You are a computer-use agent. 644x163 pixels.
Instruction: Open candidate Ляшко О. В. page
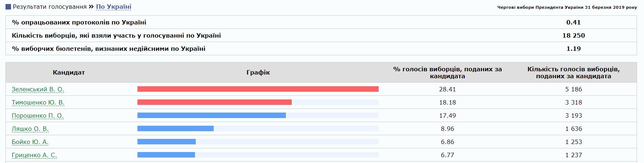30,129
